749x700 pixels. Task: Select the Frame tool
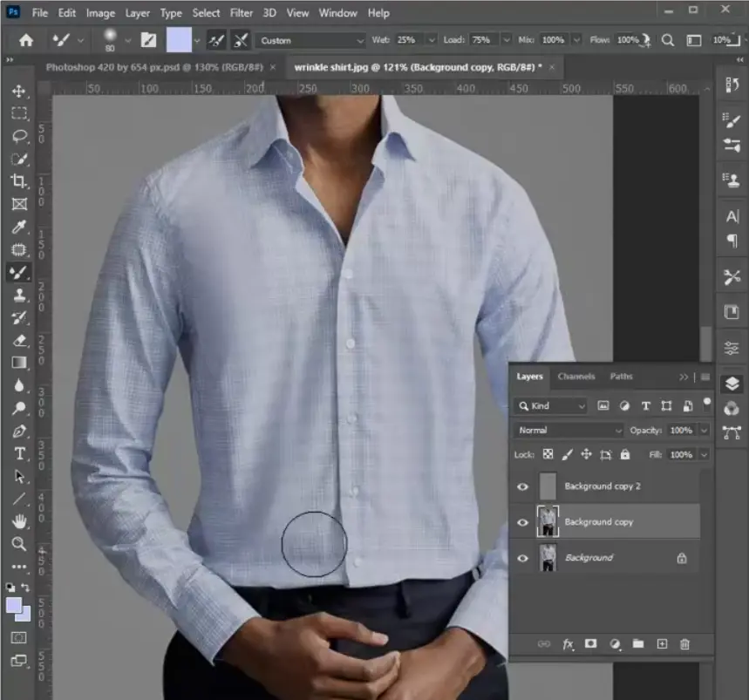19,204
